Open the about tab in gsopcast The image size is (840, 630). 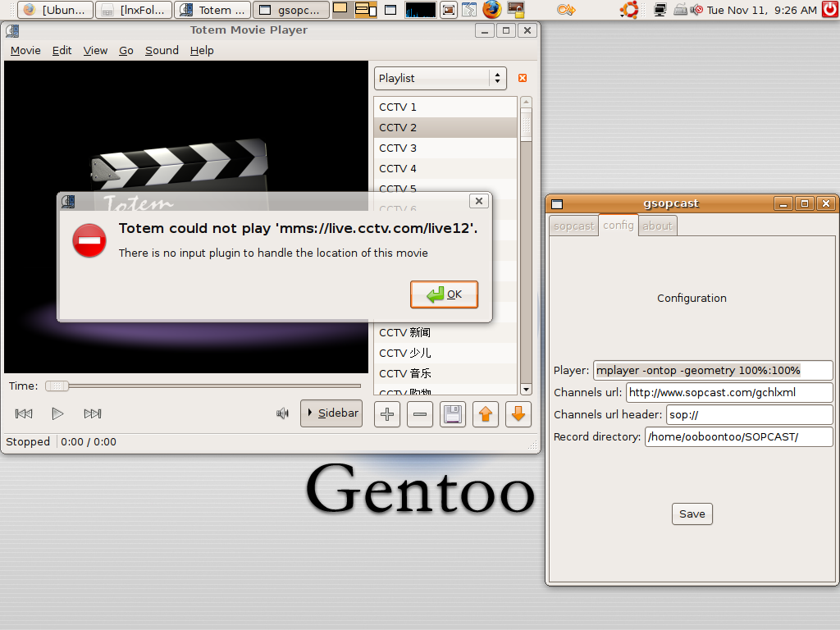657,226
